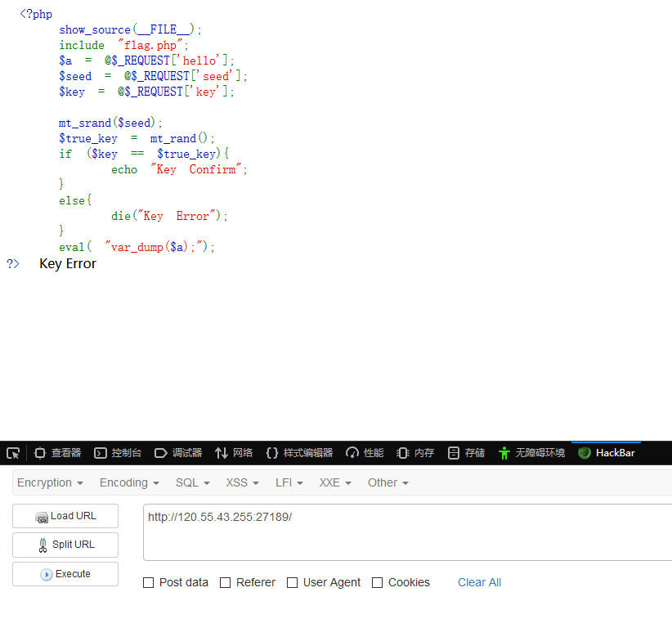Activate the element picker icon

(x=13, y=453)
